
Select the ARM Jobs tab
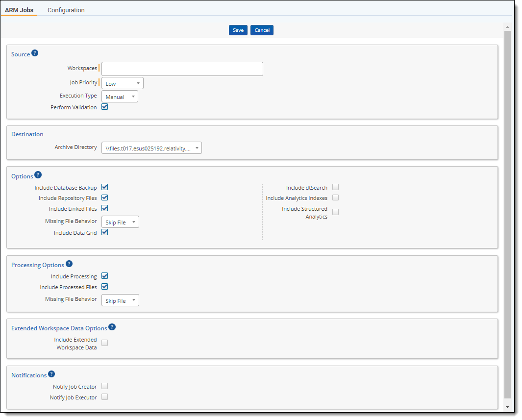pyautogui.click(x=19, y=10)
